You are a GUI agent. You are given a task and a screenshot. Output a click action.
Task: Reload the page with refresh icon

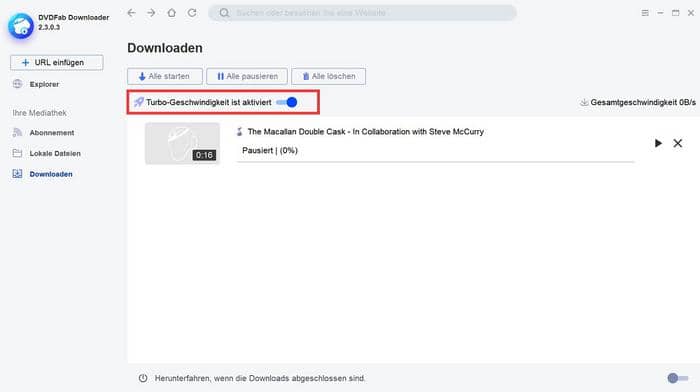[192, 13]
